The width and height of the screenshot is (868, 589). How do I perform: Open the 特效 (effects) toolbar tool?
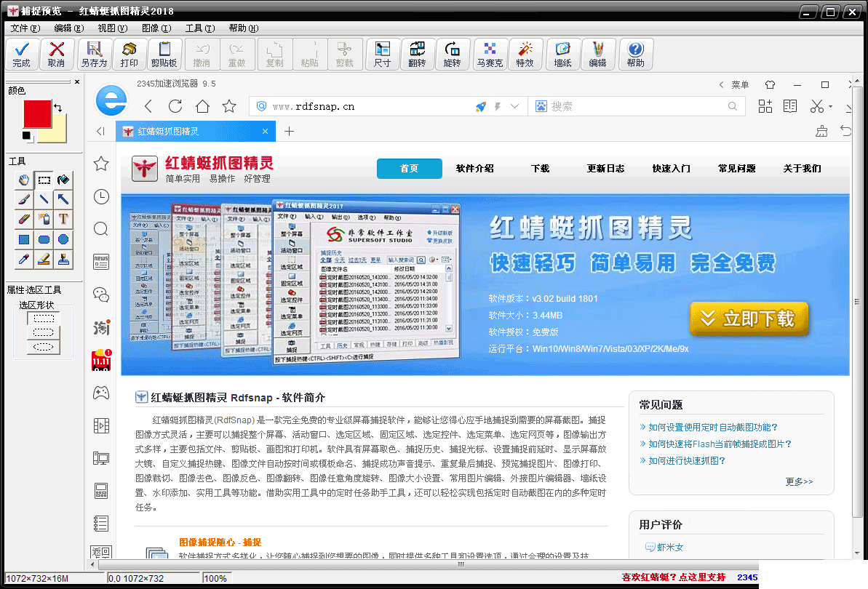pos(525,55)
